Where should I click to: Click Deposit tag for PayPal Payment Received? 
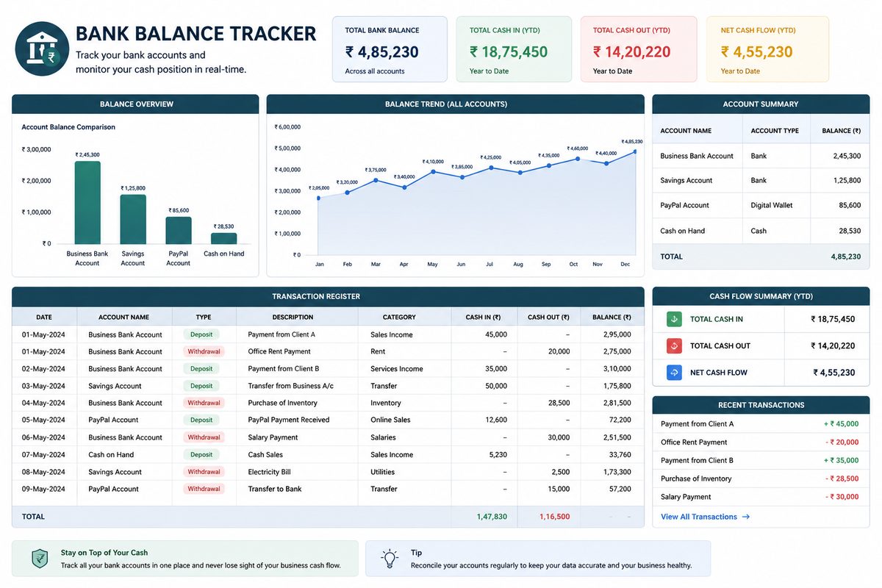(x=201, y=420)
